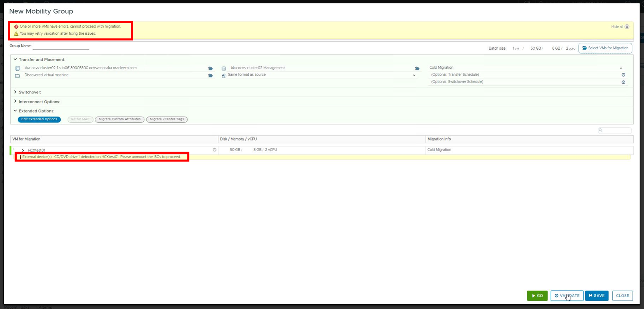Expand the Switchover section

[x=15, y=92]
